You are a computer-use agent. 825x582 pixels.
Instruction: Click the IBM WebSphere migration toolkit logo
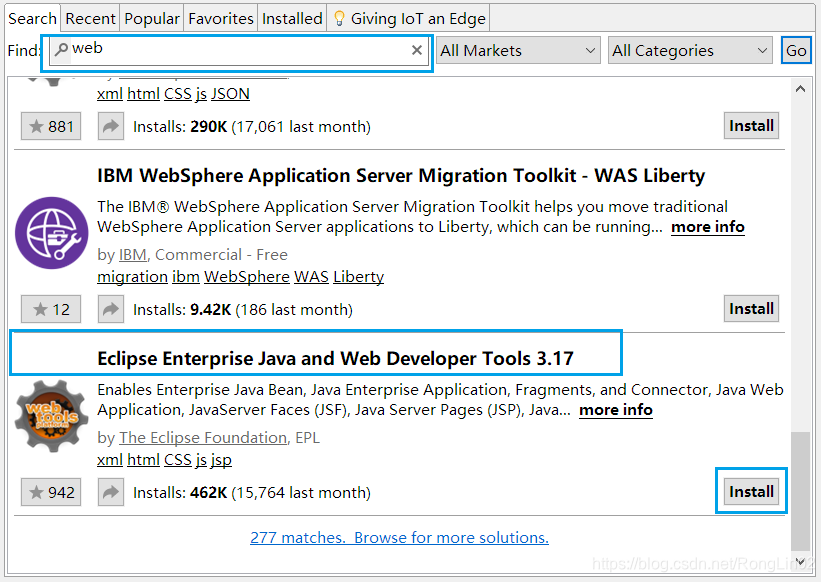(52, 233)
